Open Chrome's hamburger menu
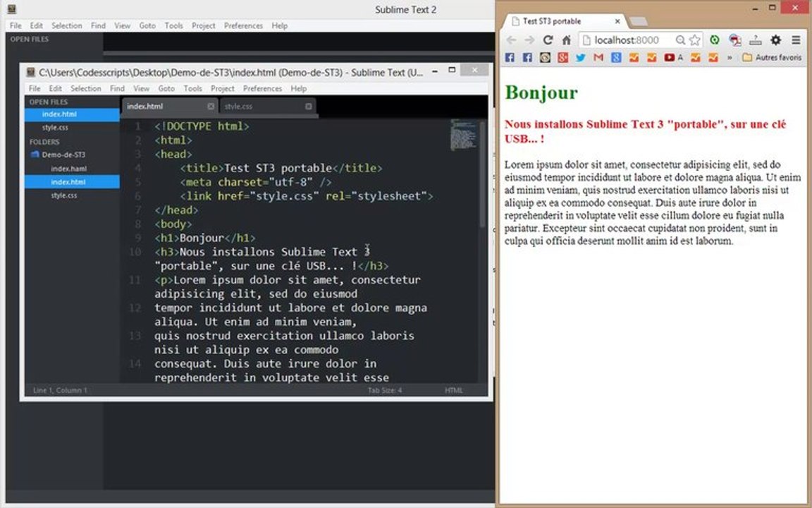 tap(796, 40)
